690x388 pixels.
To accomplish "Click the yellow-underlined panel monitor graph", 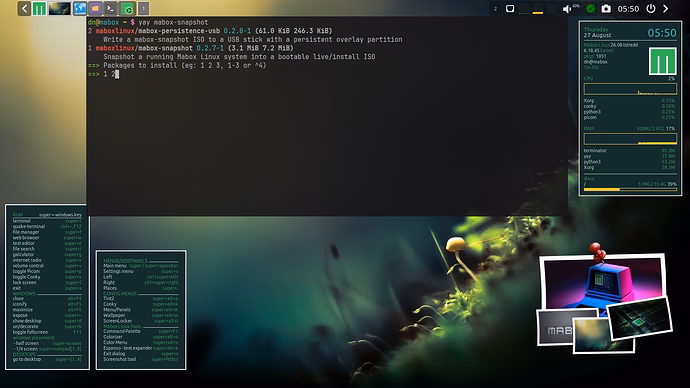I will point(538,9).
